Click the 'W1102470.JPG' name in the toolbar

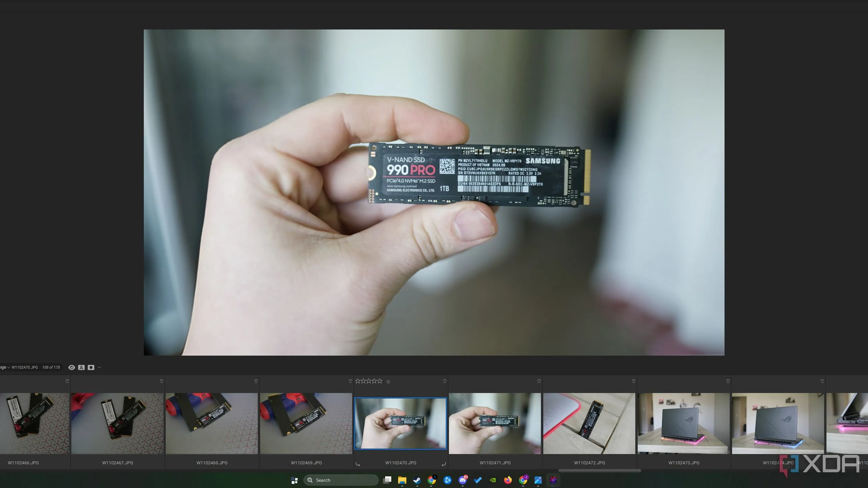tap(25, 367)
